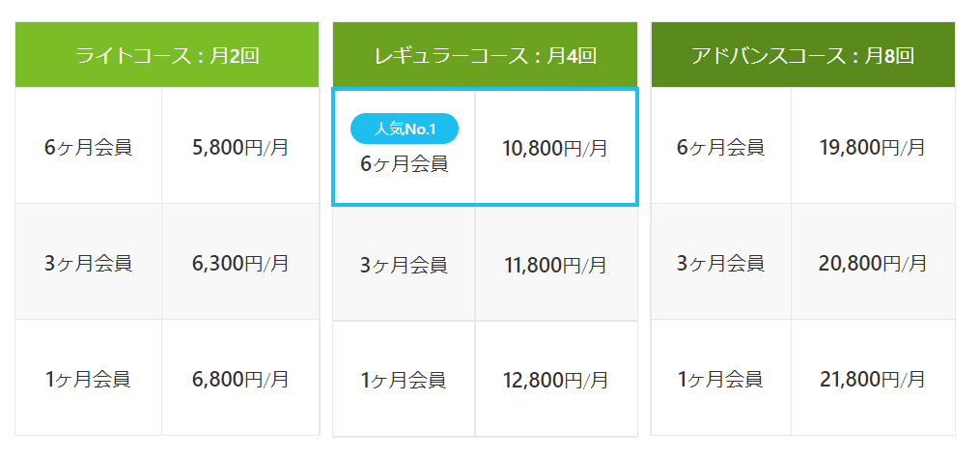Select 1ヶ月会員 in レギュラーコース
Screen dimensions: 980x458
tap(404, 379)
